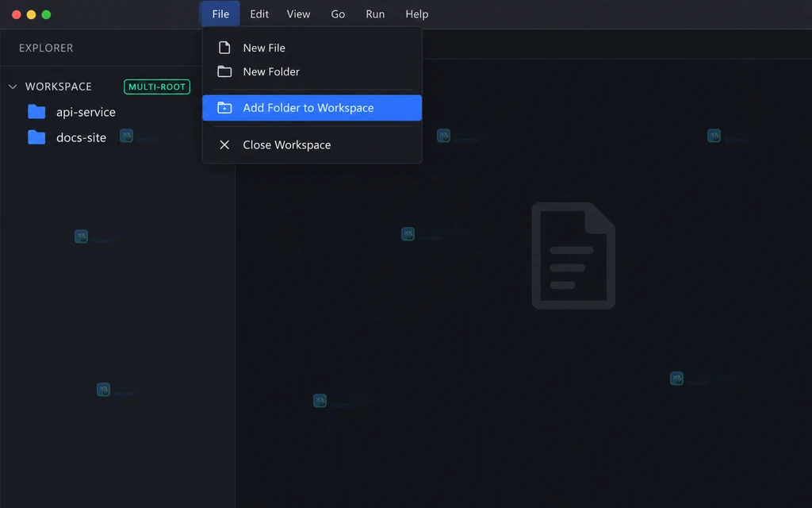This screenshot has width=812, height=508.
Task: Click the docs-site folder icon
Action: point(36,137)
